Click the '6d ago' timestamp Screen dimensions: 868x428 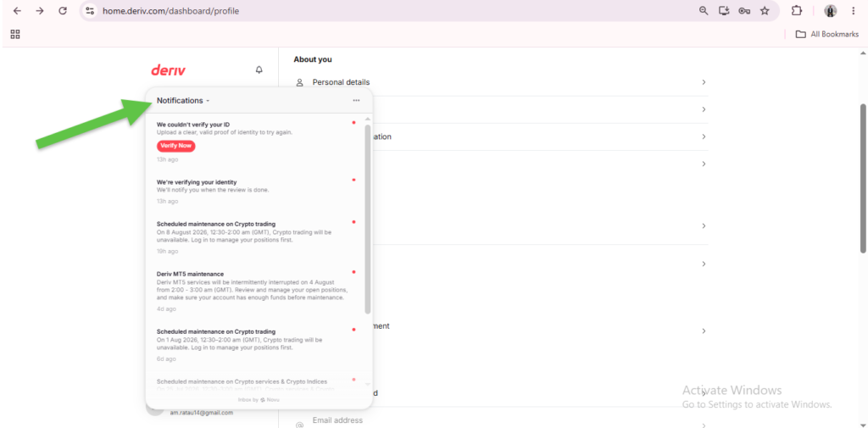pos(166,359)
